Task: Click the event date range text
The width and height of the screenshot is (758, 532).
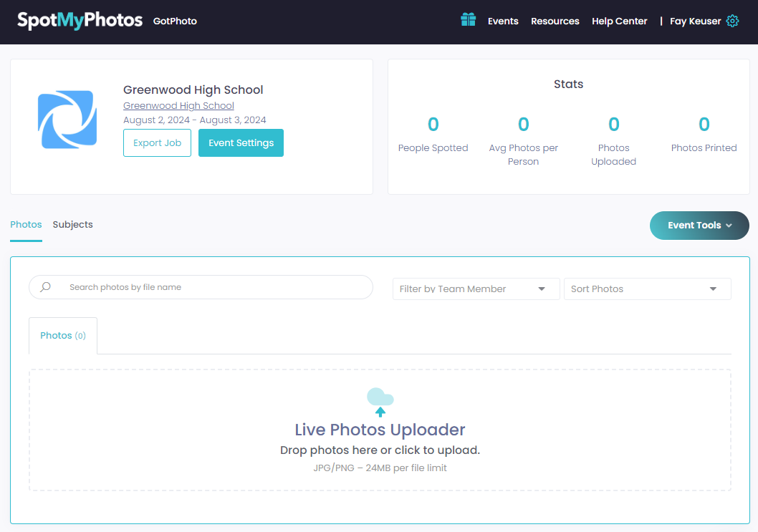Action: [x=194, y=120]
